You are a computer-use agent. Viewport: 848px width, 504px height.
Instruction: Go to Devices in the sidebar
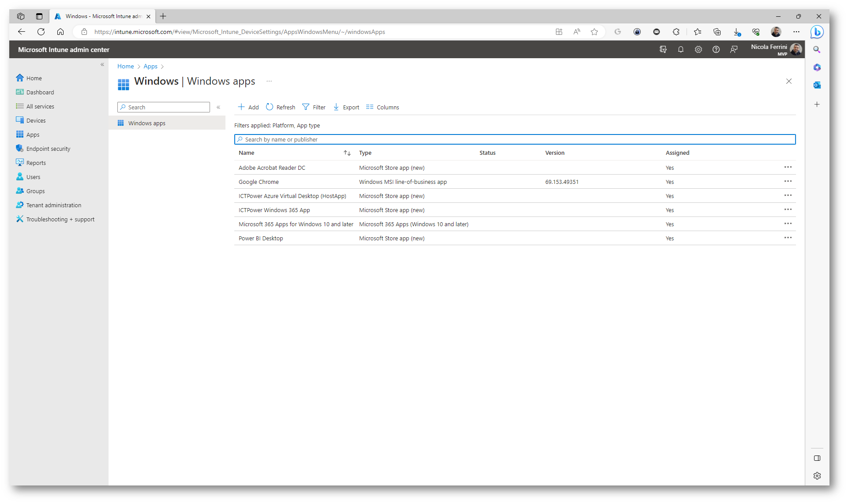31,120
